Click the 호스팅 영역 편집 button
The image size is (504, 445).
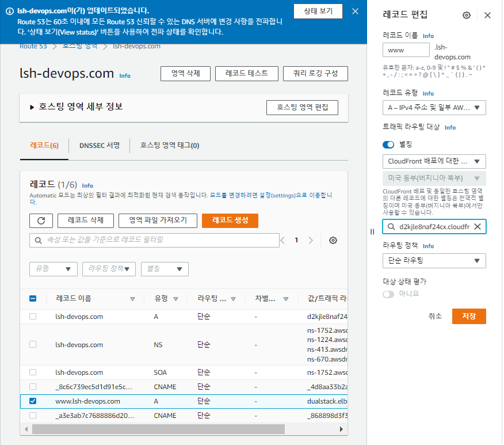click(x=302, y=108)
